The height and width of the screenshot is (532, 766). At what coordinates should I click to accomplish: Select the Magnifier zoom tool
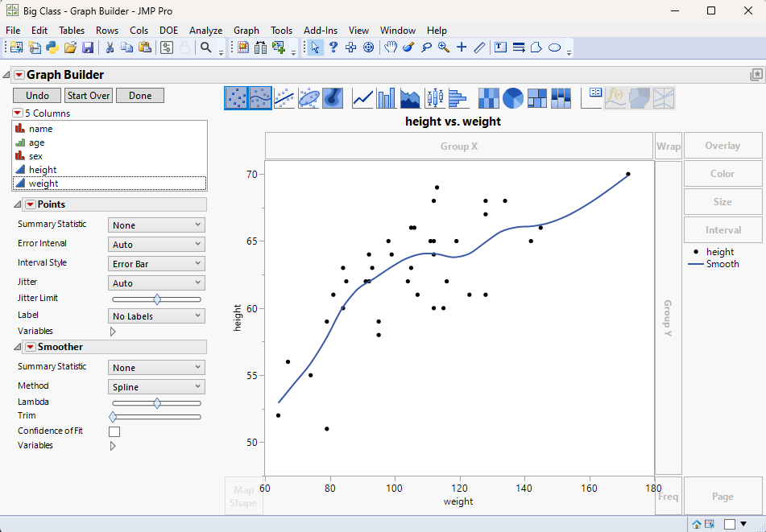coord(444,47)
